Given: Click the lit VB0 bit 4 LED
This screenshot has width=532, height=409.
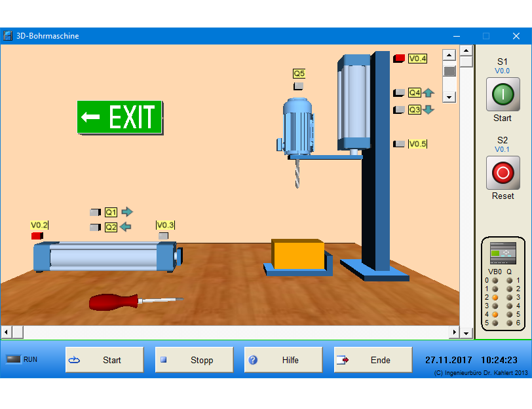Looking at the screenshot, I should point(495,315).
